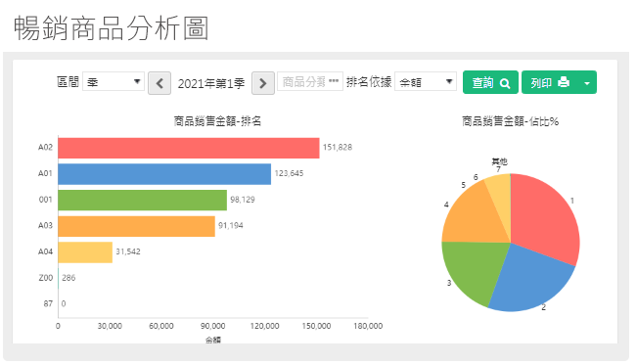This screenshot has width=637, height=364.
Task: Go to previous quarter with left arrow
Action: click(159, 83)
